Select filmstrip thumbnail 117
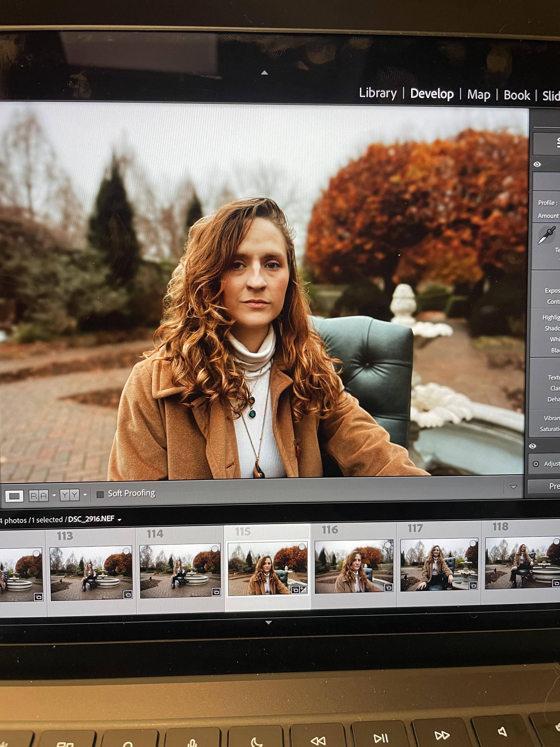This screenshot has width=560, height=747. coord(439,565)
